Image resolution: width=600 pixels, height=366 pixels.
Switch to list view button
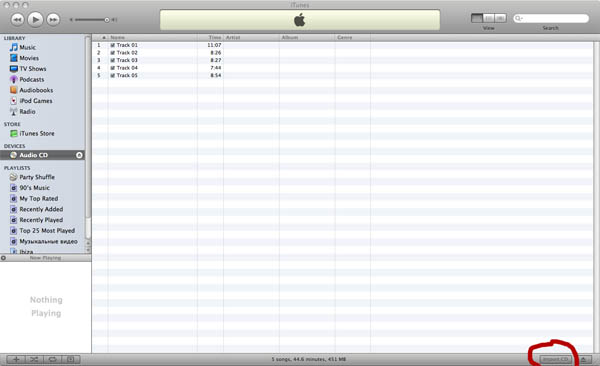477,18
